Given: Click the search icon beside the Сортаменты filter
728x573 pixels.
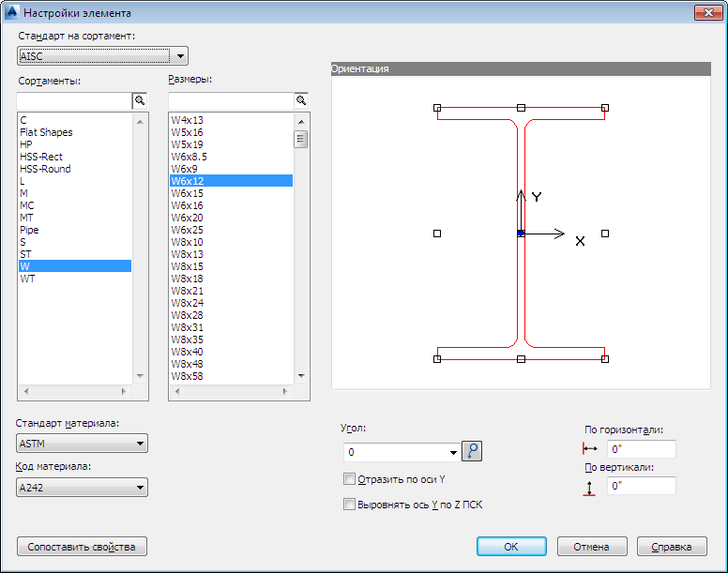Looking at the screenshot, I should tap(140, 100).
